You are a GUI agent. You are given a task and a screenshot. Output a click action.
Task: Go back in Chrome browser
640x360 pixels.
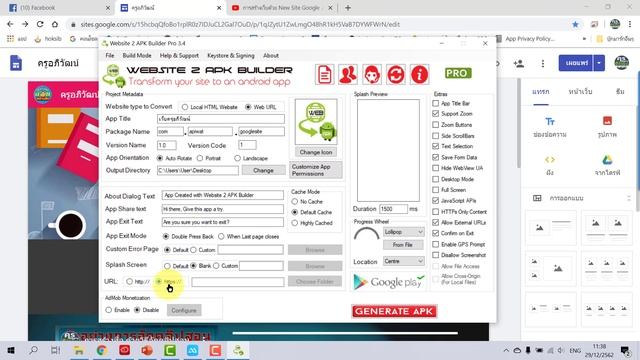[x=10, y=24]
